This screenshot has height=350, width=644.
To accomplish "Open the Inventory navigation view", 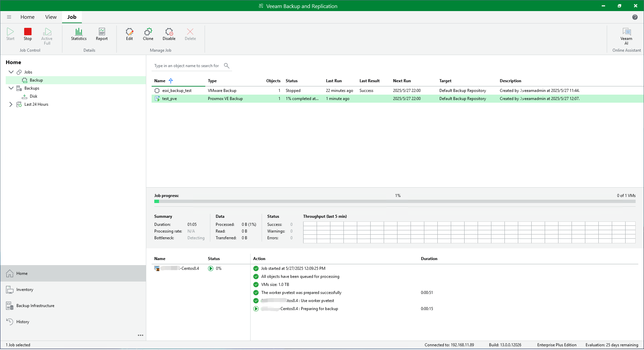I will tap(73, 290).
